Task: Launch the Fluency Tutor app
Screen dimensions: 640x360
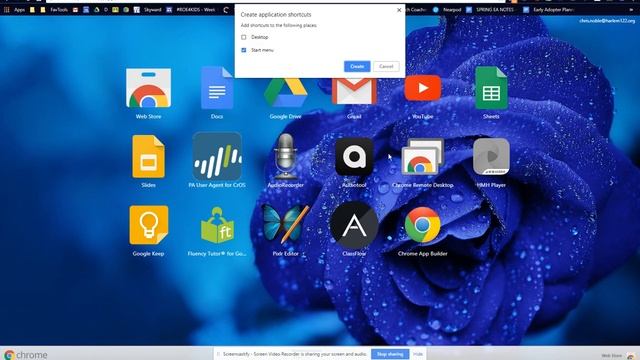Action: click(x=217, y=225)
